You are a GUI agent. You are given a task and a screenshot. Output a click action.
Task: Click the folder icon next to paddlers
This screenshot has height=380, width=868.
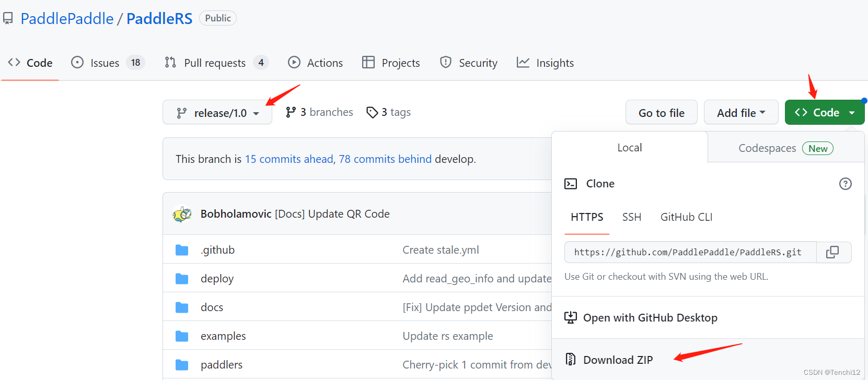[182, 365]
